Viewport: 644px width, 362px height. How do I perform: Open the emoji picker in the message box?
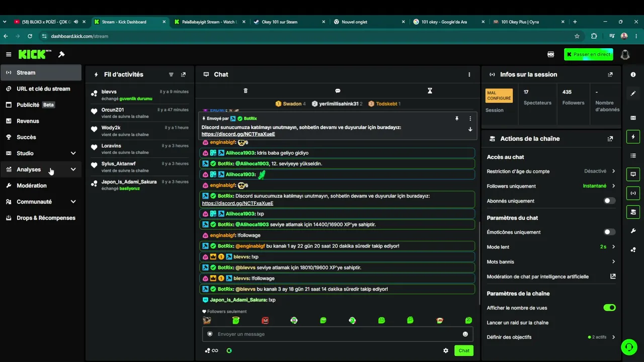[x=465, y=334]
